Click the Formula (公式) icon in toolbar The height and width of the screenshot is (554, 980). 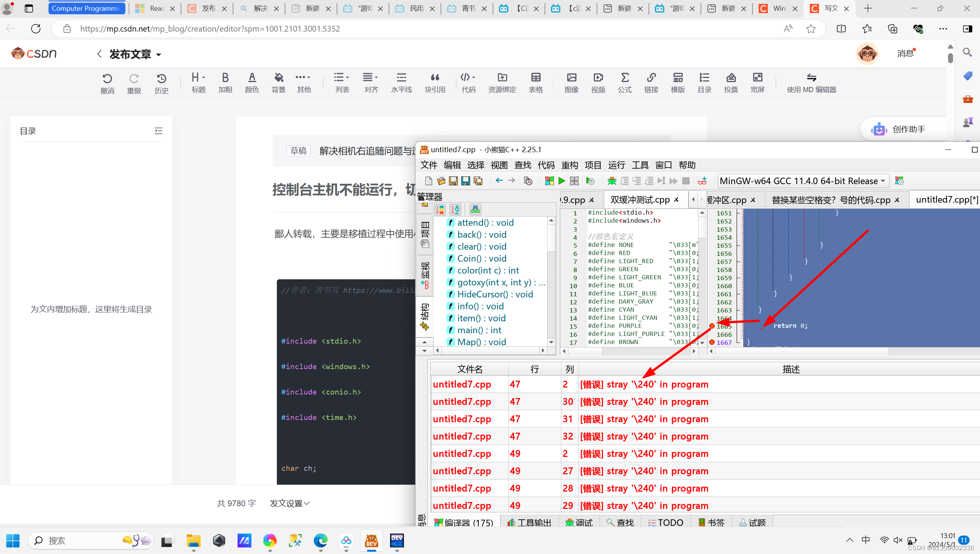tap(624, 80)
